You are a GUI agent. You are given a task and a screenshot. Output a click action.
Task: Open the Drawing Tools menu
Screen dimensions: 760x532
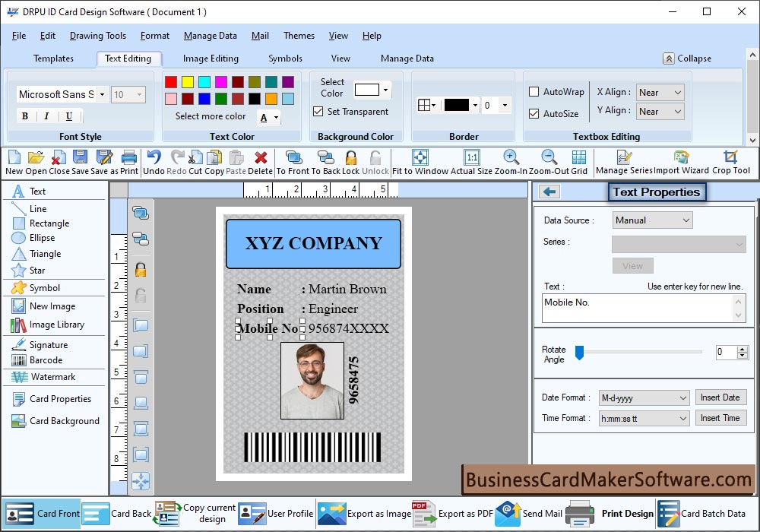[x=98, y=36]
